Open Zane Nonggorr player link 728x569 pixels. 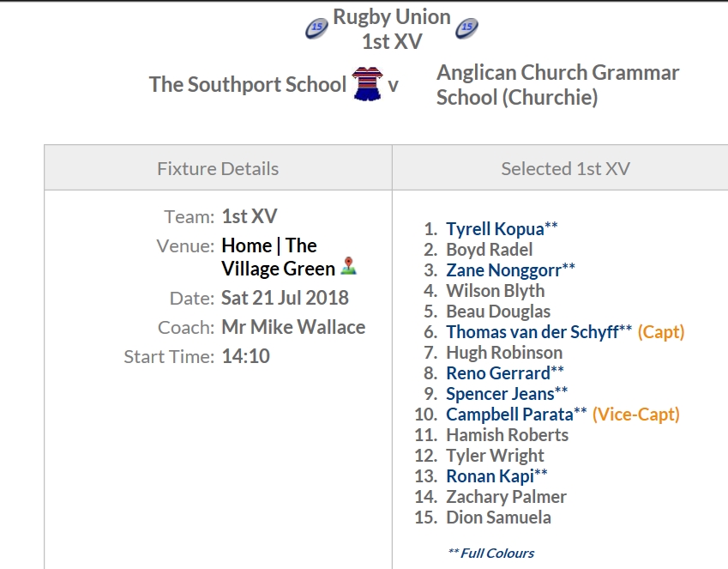click(503, 270)
